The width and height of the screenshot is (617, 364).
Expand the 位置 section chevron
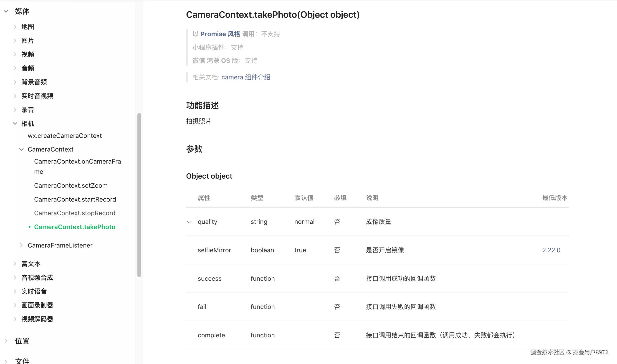[6, 341]
